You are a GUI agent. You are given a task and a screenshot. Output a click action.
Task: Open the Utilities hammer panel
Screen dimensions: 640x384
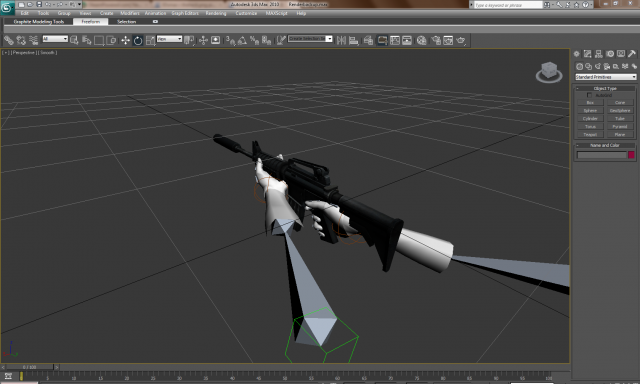[x=632, y=54]
